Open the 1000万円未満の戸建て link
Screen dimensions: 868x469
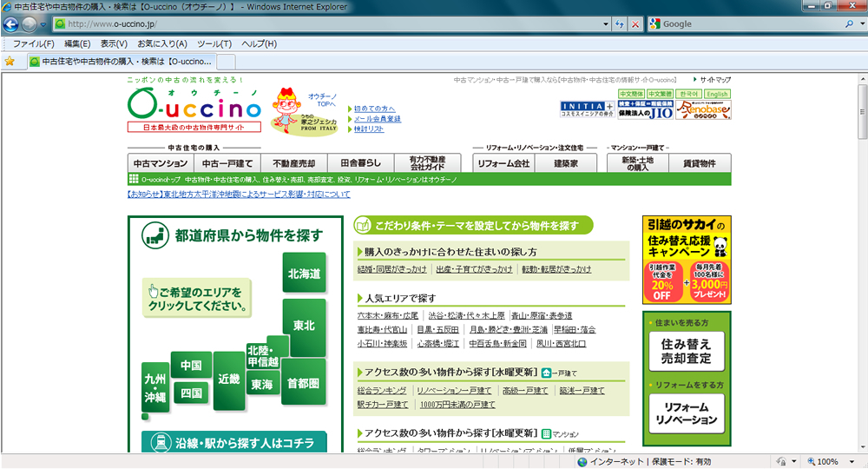(x=457, y=405)
